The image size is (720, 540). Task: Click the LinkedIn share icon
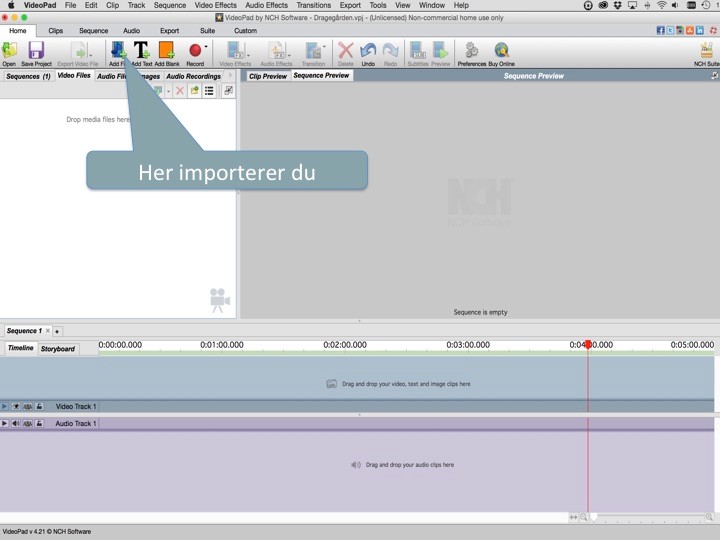pos(699,30)
